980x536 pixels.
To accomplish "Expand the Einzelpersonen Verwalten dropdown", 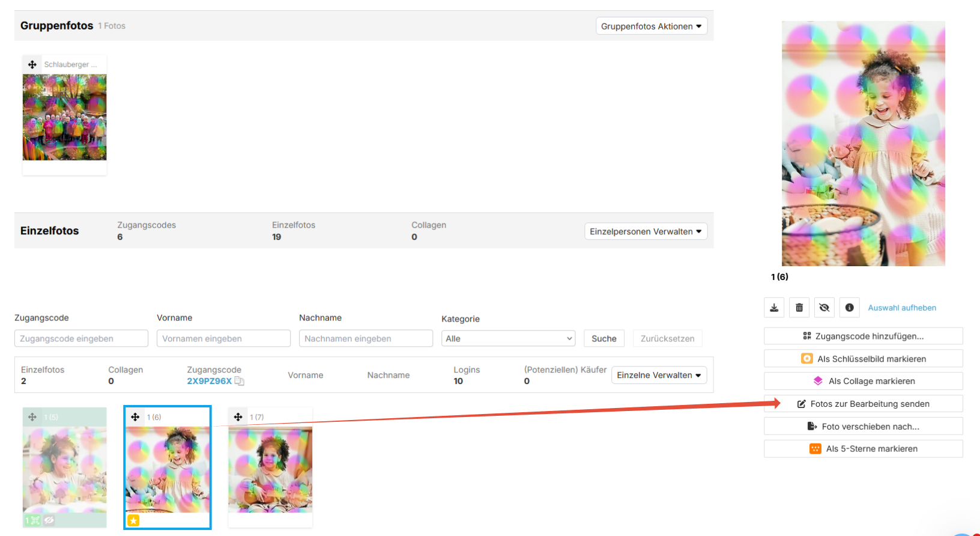I will 646,231.
